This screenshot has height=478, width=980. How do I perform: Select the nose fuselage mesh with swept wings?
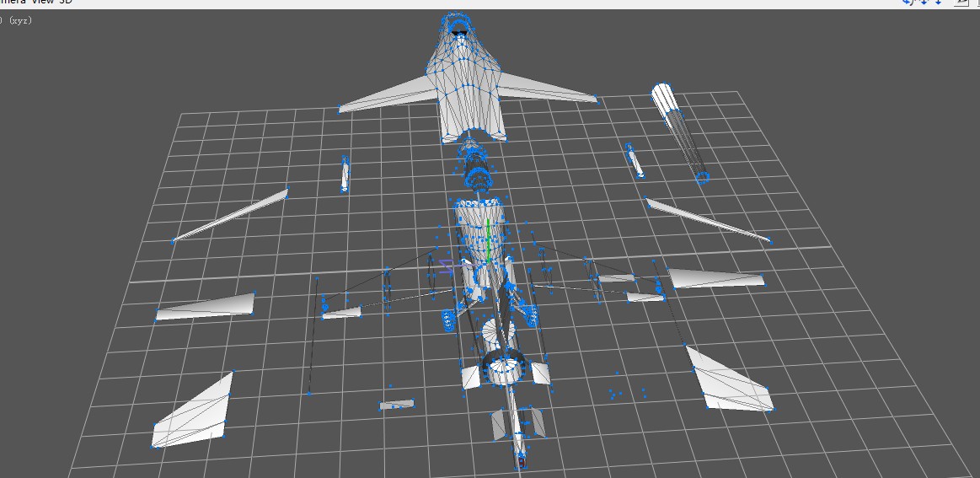point(469,78)
